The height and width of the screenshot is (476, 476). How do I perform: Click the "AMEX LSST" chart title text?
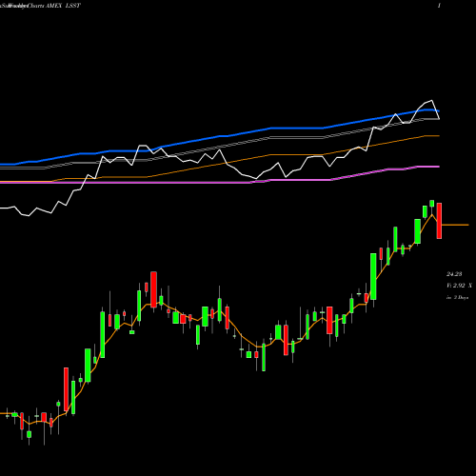63,6
